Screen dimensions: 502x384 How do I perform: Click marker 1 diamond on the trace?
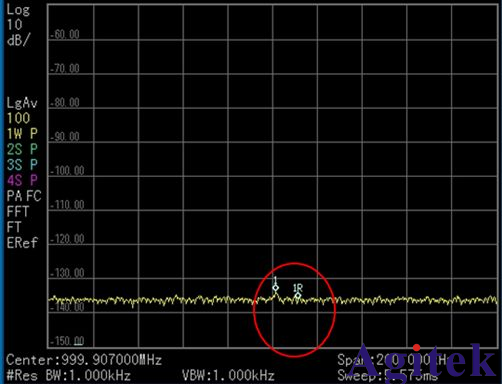coord(275,288)
